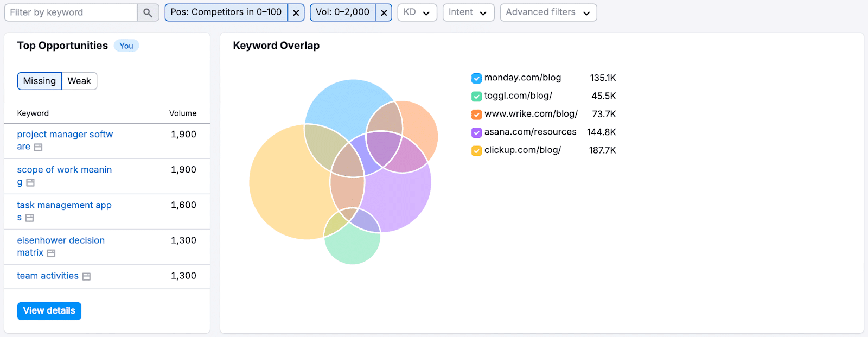
Task: Click the 135.1K count for monday.com/blog
Action: pos(603,78)
